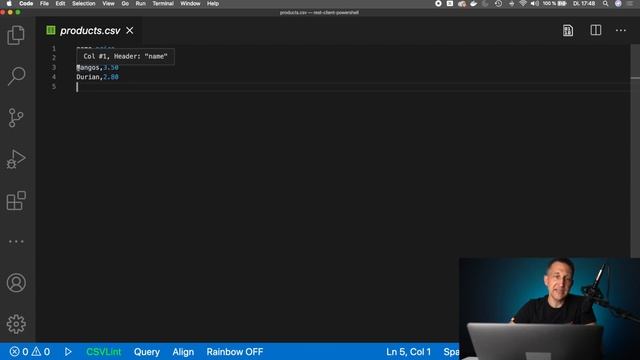Toggle Rainbow OFF in the status bar
This screenshot has width=640, height=360.
tap(235, 352)
